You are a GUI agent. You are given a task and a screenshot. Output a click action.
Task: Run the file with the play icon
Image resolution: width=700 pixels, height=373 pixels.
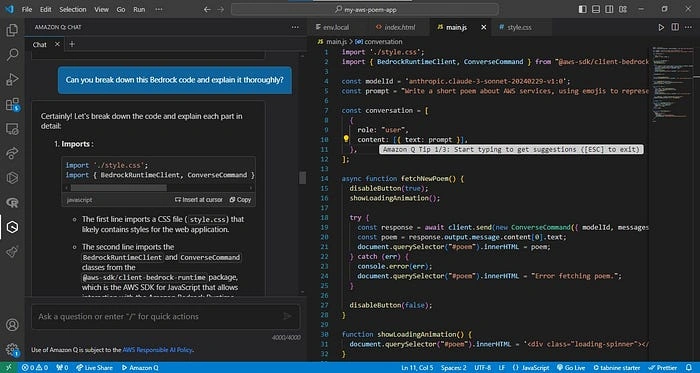[x=661, y=27]
